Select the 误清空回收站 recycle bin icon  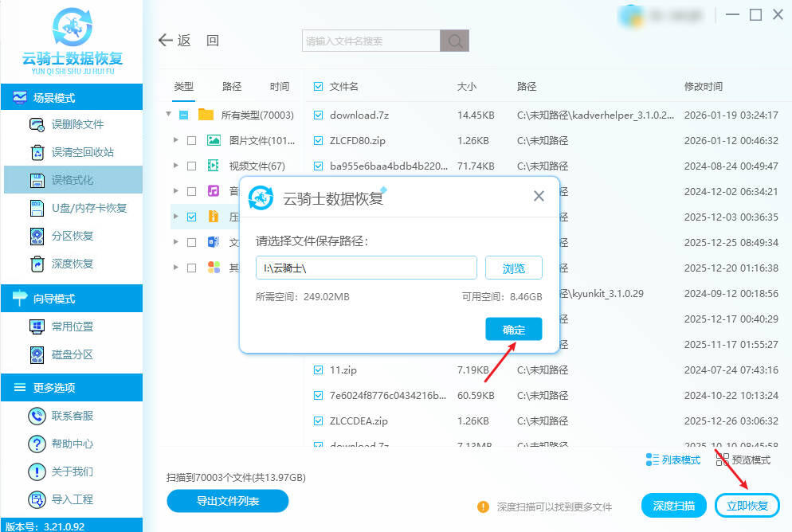pyautogui.click(x=37, y=152)
